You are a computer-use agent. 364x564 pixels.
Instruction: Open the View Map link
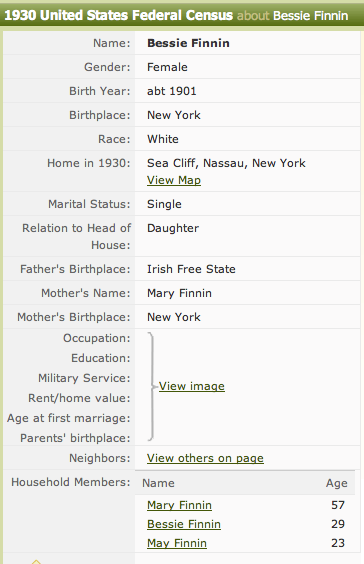tap(174, 180)
